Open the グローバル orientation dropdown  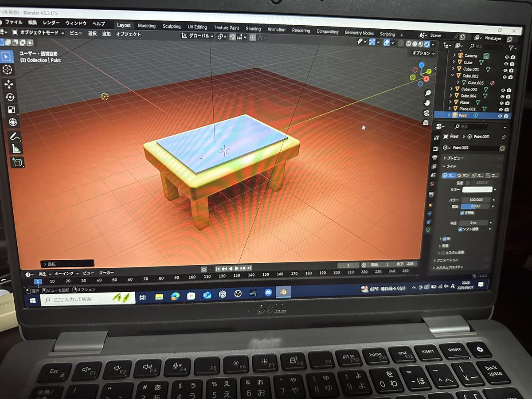click(198, 36)
